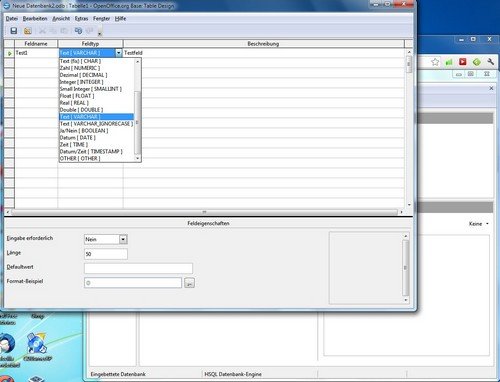Screen dimensions: 500x382
Task: Open the wrench settings menu in browser
Action: [490, 62]
